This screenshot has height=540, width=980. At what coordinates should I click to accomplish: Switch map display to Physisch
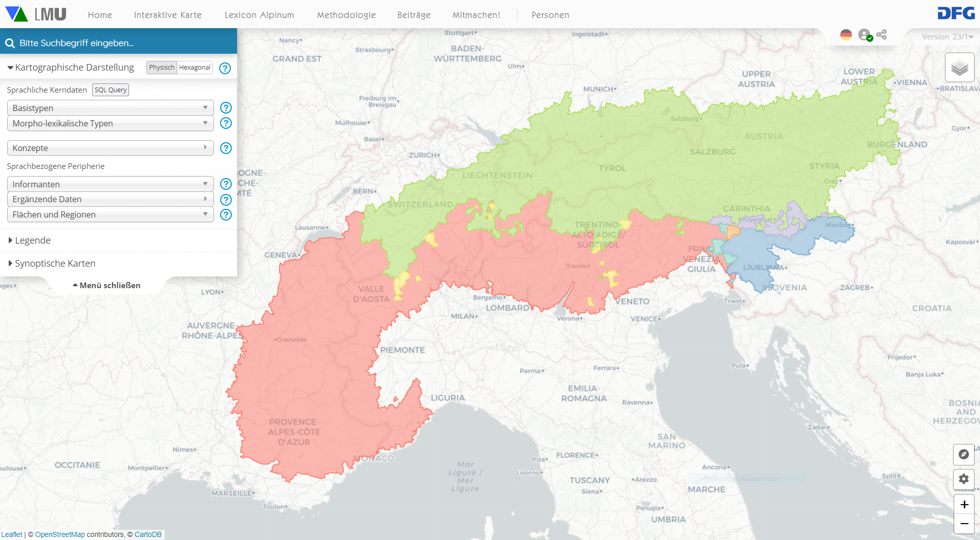[x=162, y=68]
